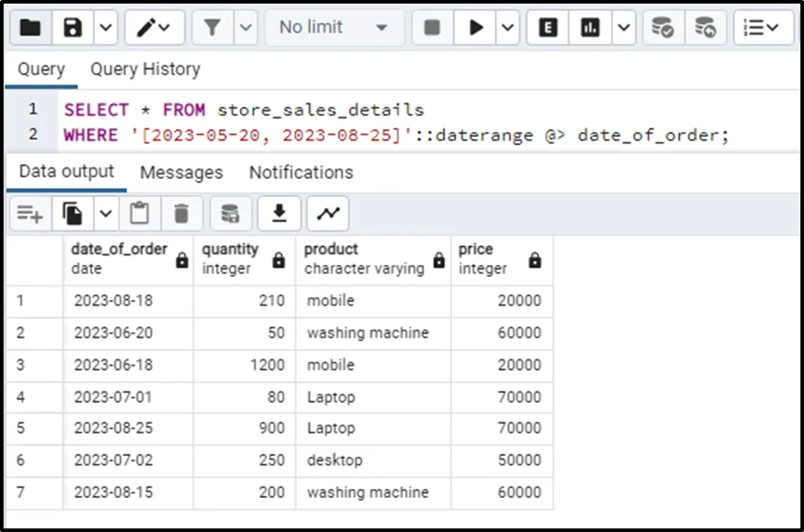Open the No limit rows dropdown
The height and width of the screenshot is (532, 804).
[333, 28]
